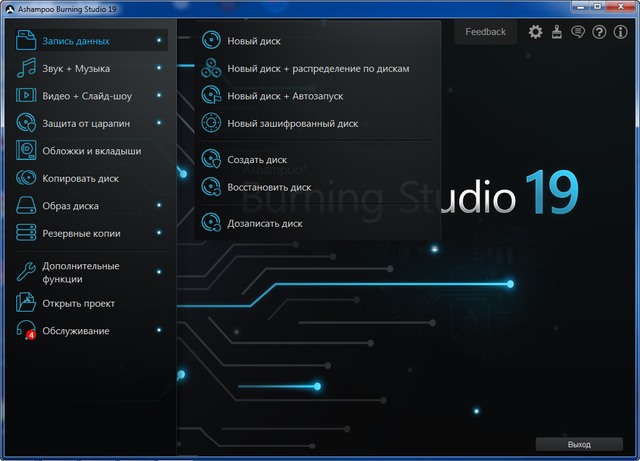Click the Выход button

coord(579,444)
